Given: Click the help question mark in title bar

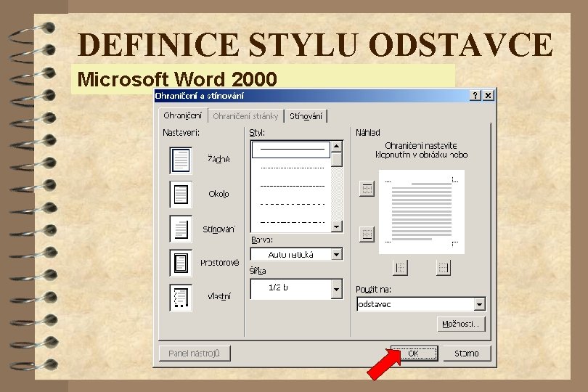Looking at the screenshot, I should (475, 95).
